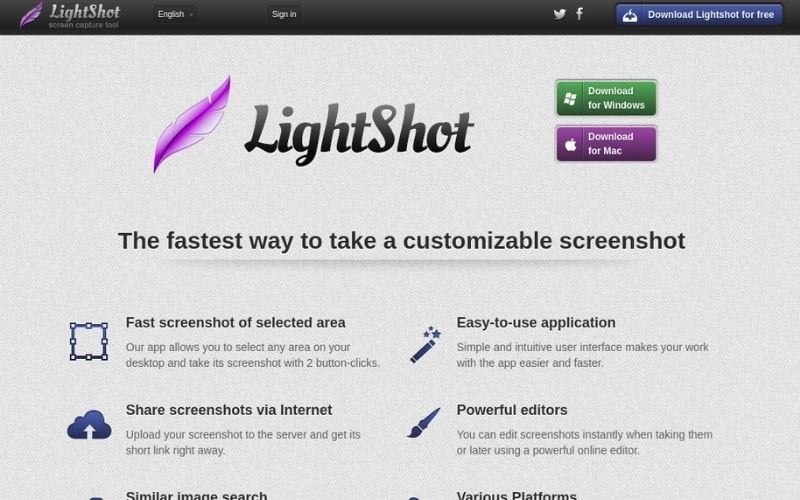
Task: Click the Windows logo on green button
Action: (x=570, y=98)
